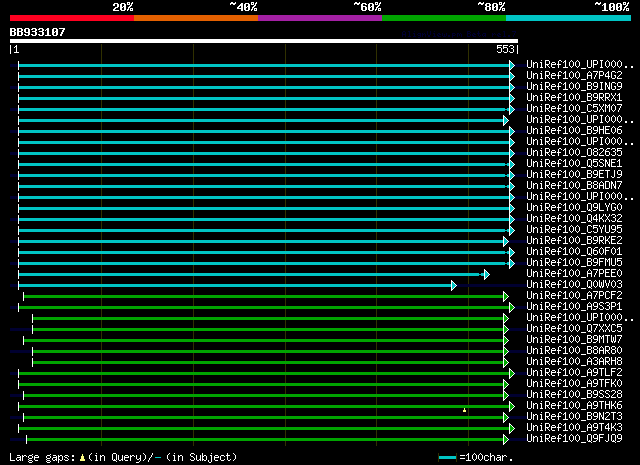Screen dimensions: 640x465
Task: Select hit label UniRef100_Q5SNE1
Action: (574, 164)
